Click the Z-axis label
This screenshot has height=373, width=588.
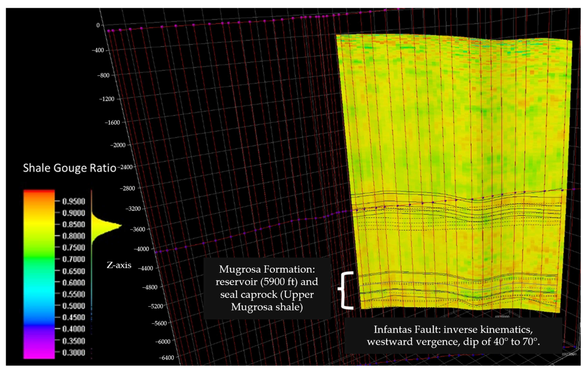point(119,265)
